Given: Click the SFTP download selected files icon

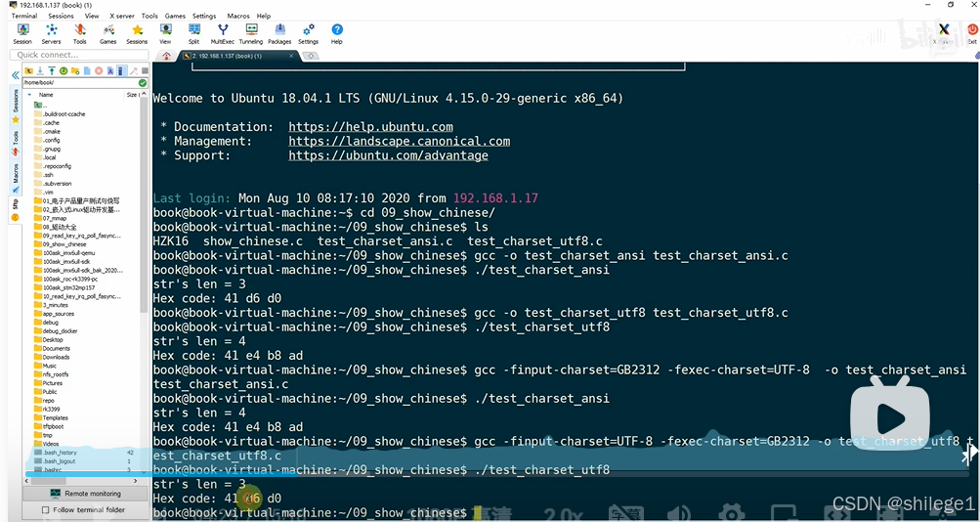Looking at the screenshot, I should pos(40,70).
